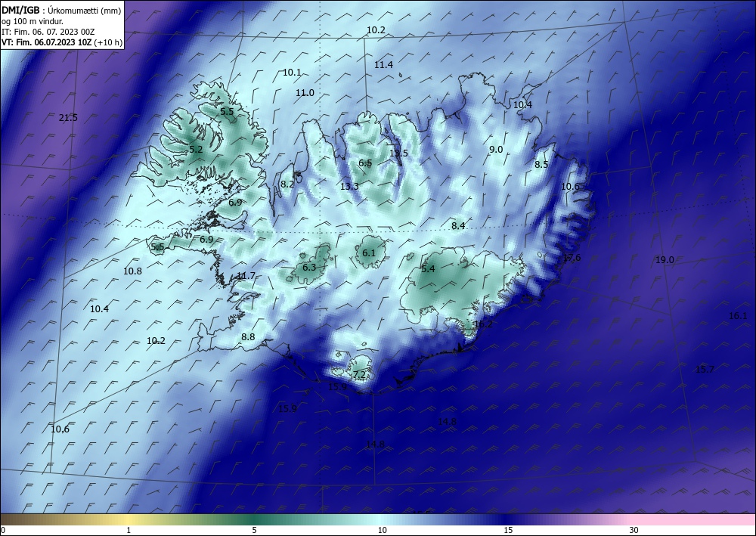Click the 19.0 value east of Iceland

click(665, 260)
